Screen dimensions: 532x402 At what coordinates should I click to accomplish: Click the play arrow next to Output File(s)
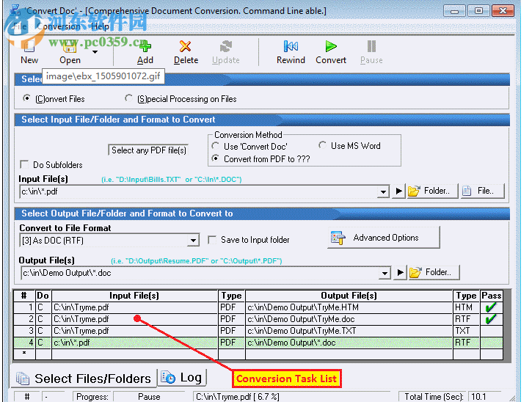click(401, 272)
